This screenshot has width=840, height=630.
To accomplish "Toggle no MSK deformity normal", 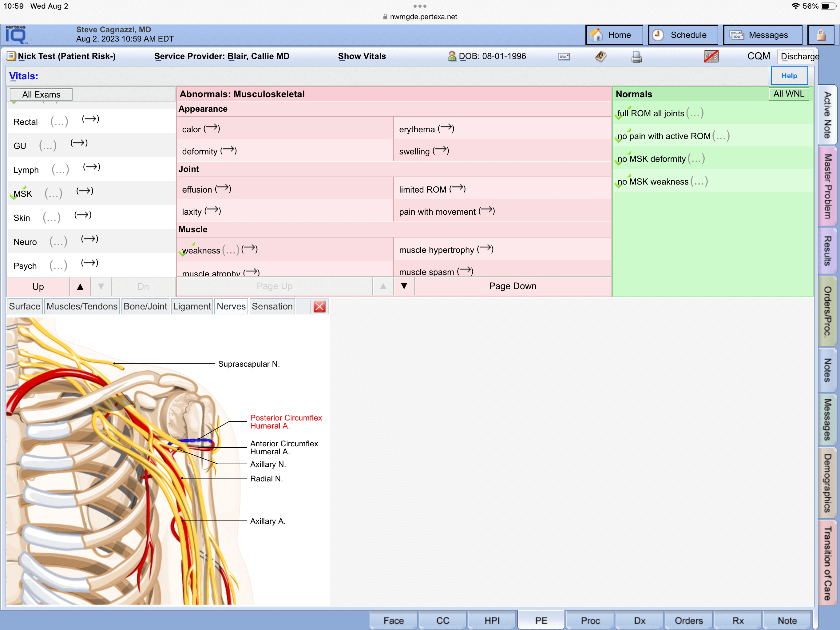I will click(651, 159).
